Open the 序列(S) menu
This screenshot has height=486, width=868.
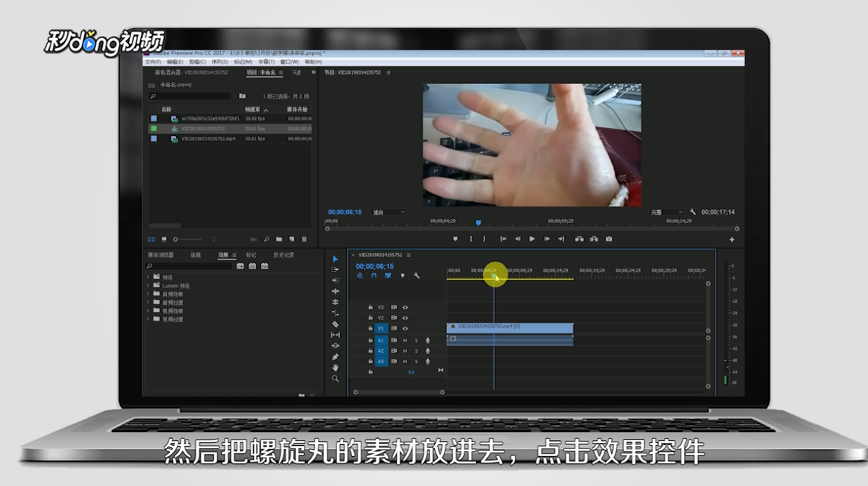(221, 62)
